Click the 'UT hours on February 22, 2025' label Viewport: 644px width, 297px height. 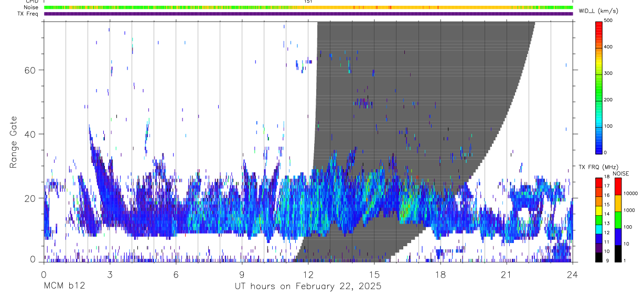[x=308, y=287]
